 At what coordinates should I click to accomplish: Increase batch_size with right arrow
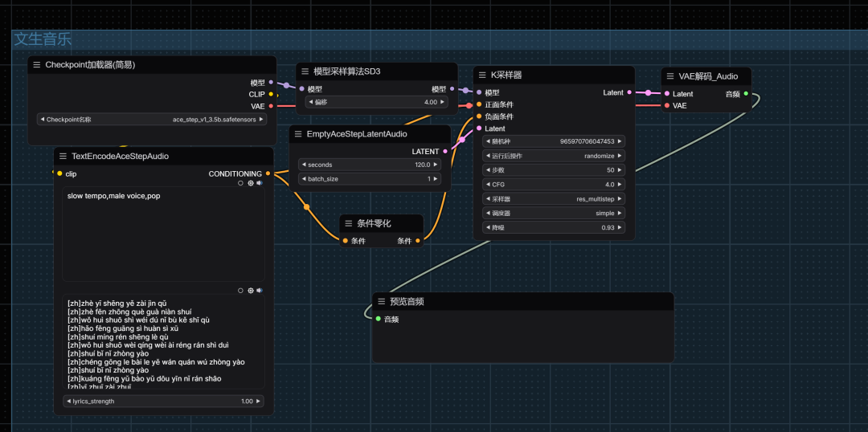[x=436, y=179]
